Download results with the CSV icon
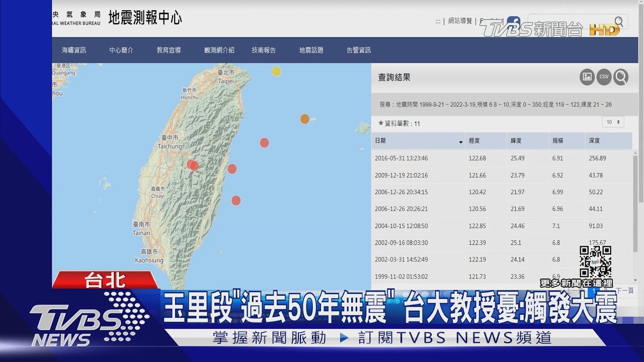 [x=604, y=77]
